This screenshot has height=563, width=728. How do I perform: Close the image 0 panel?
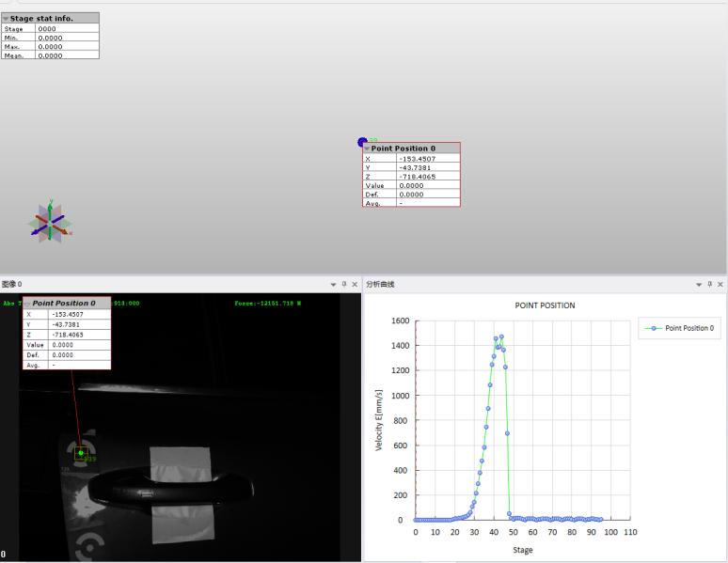[355, 284]
